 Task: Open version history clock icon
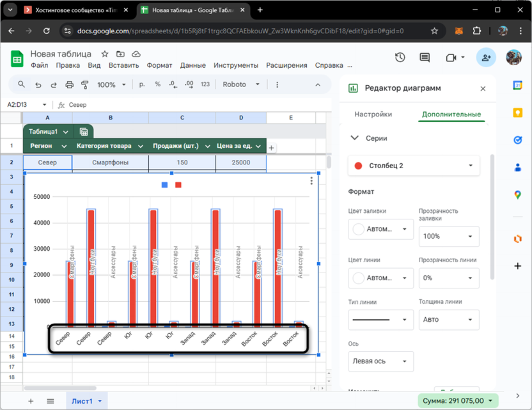(400, 58)
